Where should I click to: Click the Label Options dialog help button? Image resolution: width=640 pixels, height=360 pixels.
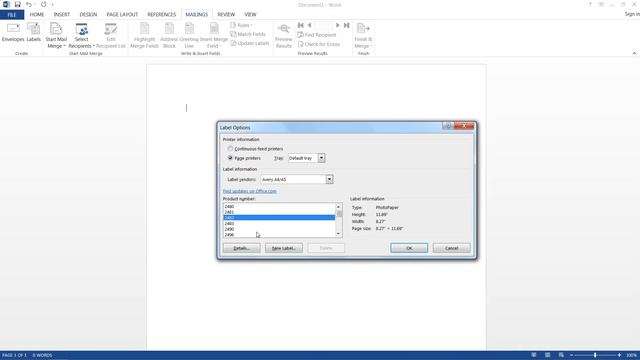point(448,126)
